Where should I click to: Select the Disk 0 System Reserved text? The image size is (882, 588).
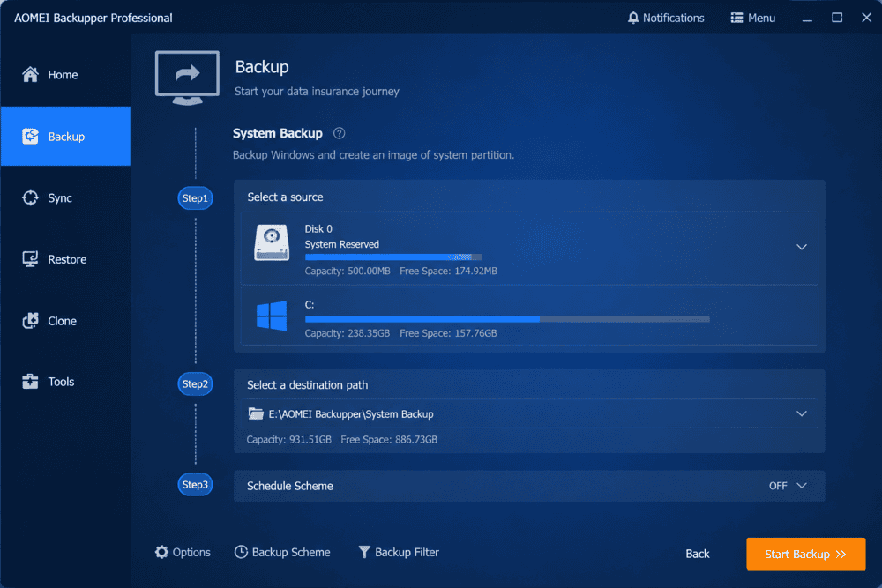point(342,244)
